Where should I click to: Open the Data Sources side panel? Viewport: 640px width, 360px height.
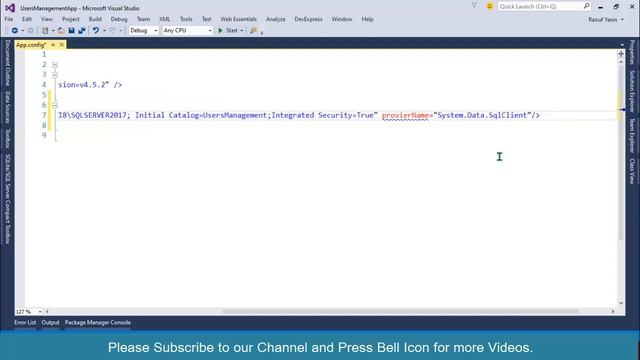pyautogui.click(x=7, y=107)
